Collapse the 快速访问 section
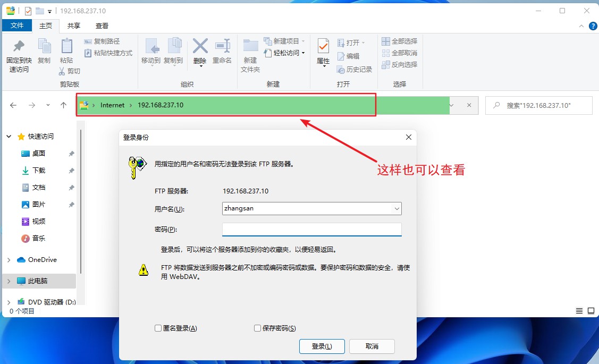Image resolution: width=599 pixels, height=364 pixels. click(9, 137)
